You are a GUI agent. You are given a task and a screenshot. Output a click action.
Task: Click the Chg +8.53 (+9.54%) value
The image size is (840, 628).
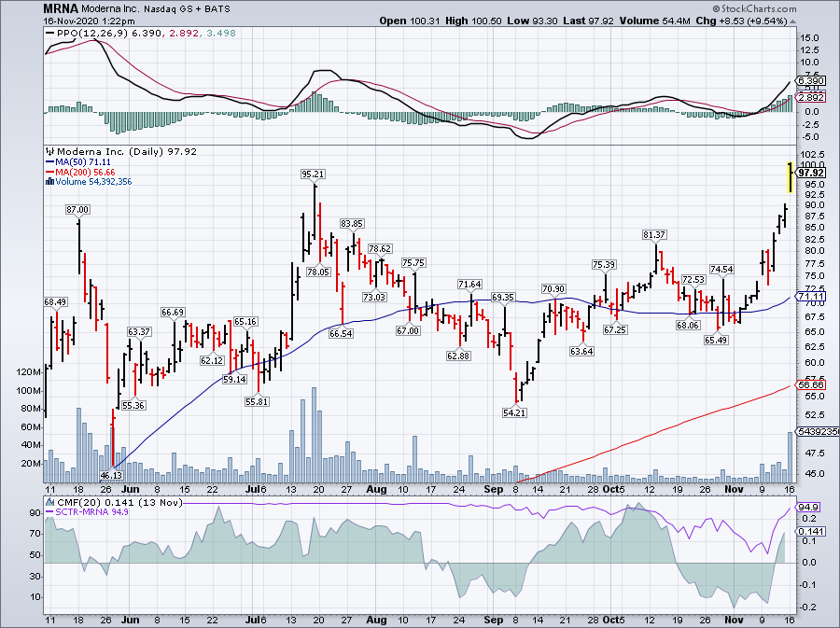[x=741, y=21]
